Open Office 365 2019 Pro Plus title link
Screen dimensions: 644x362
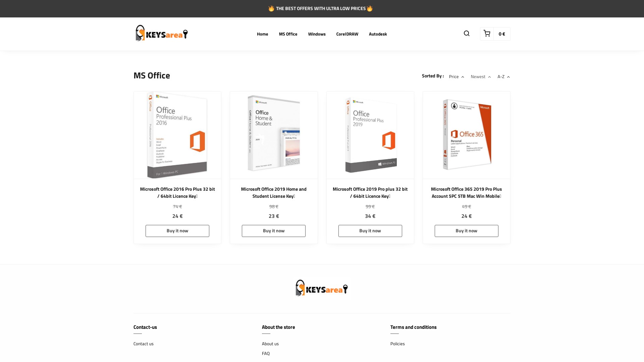[467, 193]
